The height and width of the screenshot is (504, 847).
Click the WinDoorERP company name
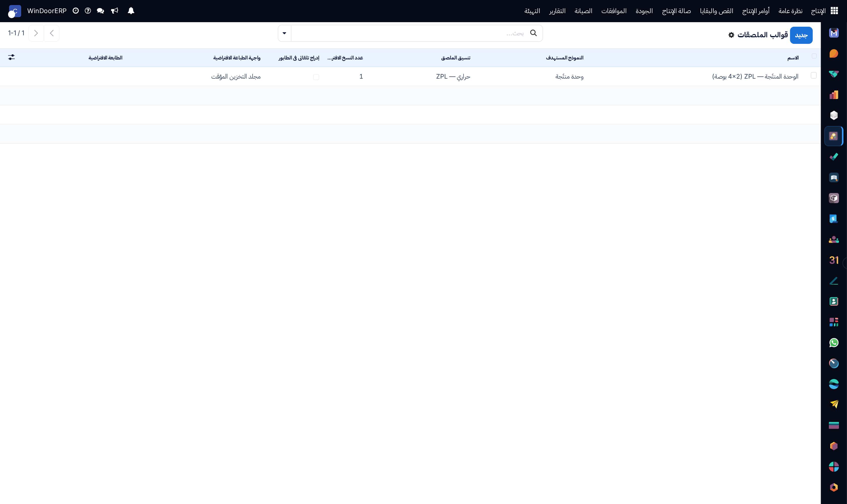tap(47, 11)
